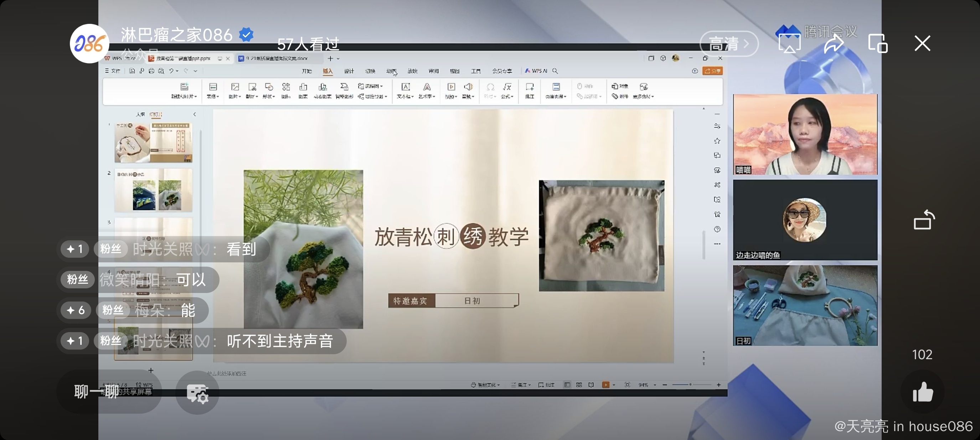
Task: Expand quick access toolbar customize arrow
Action: 196,71
